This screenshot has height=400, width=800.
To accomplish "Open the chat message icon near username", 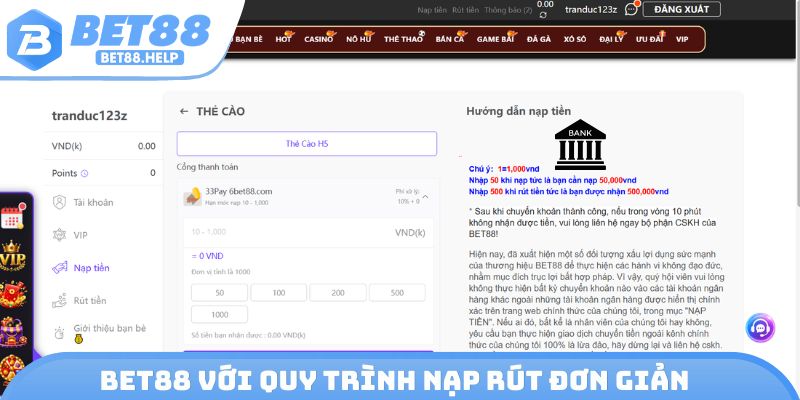I will click(631, 9).
